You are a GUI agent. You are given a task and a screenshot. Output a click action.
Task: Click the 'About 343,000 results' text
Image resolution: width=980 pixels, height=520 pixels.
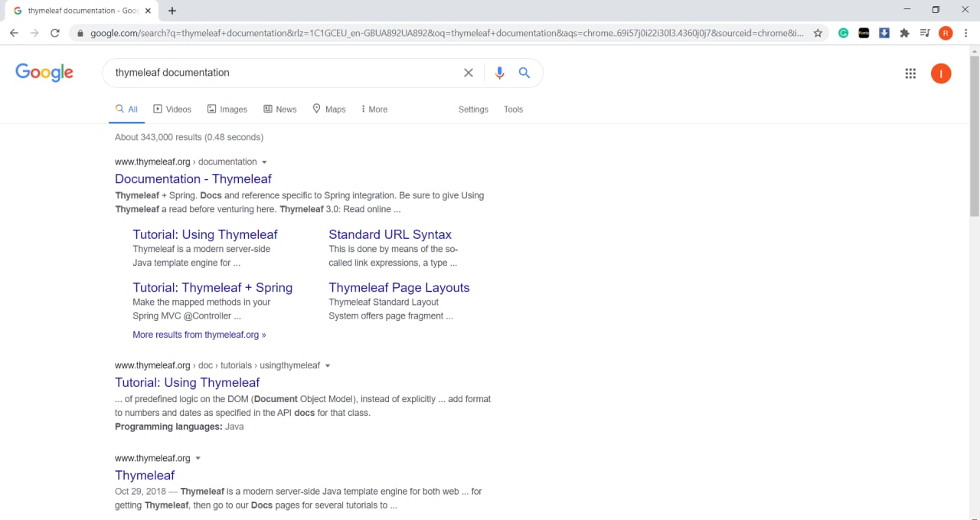point(189,137)
